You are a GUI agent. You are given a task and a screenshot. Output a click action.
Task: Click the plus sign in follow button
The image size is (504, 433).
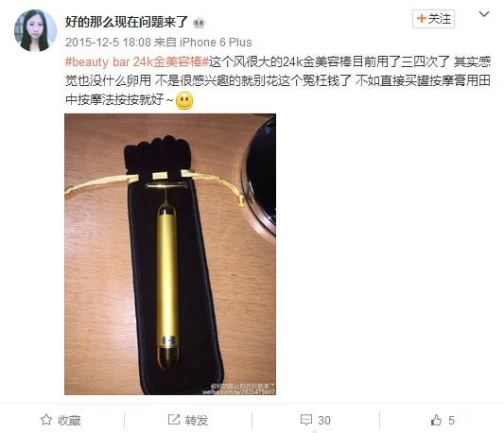tap(422, 18)
